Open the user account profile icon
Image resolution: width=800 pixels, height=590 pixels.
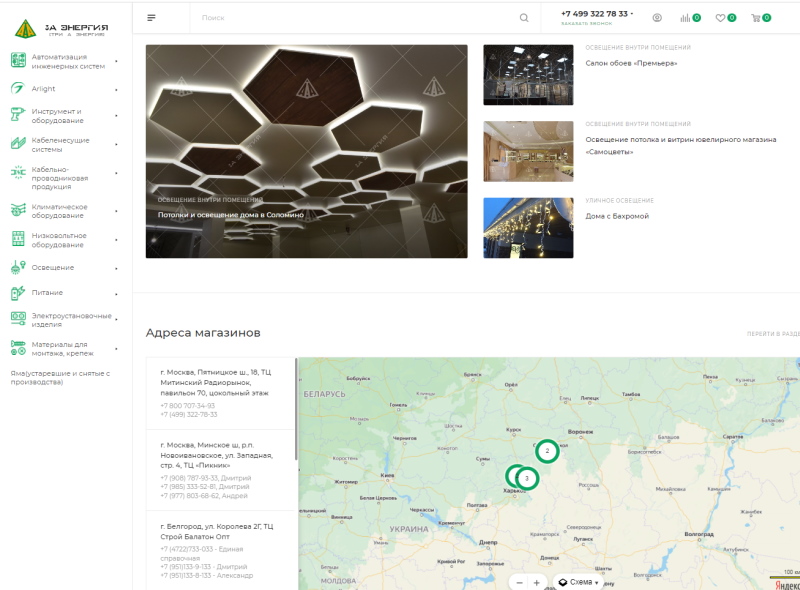(657, 18)
